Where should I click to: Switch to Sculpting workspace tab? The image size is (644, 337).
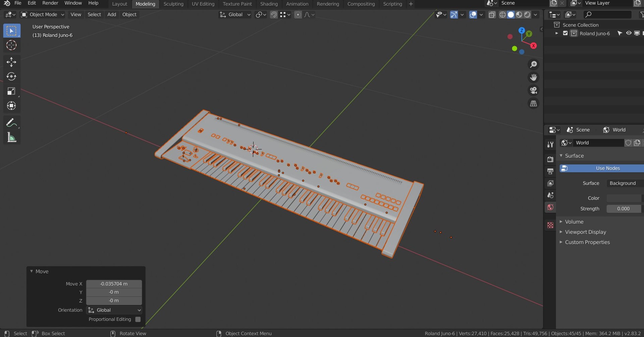coord(173,4)
